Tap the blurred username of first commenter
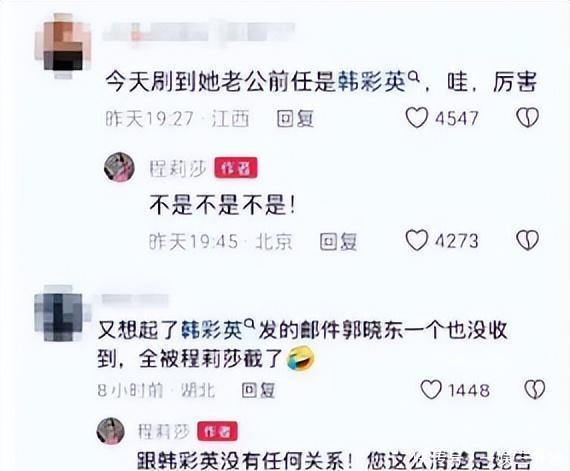570x471 pixels. tap(199, 32)
